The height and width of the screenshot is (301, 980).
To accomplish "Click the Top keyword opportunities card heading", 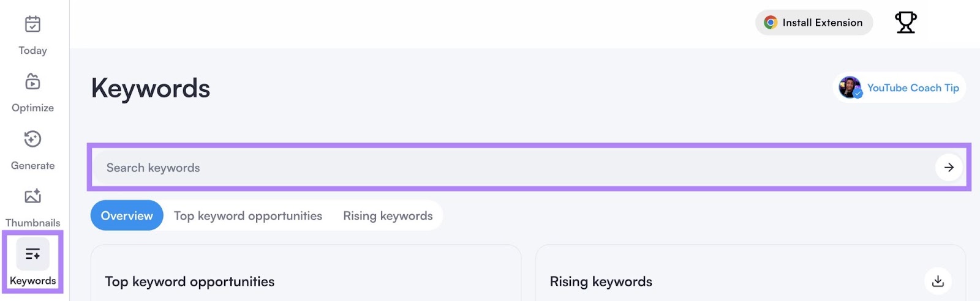I will pyautogui.click(x=190, y=281).
